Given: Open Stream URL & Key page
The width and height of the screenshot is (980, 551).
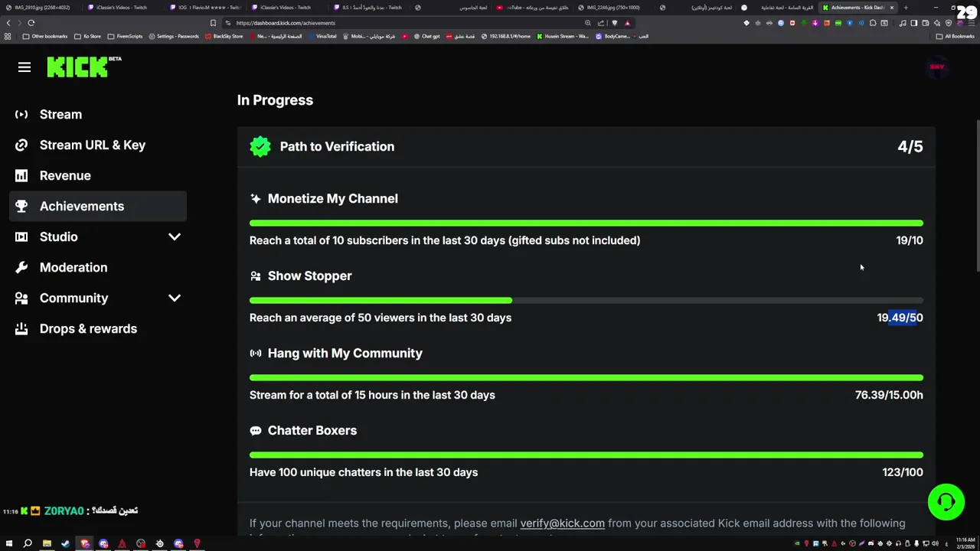Looking at the screenshot, I should click(x=92, y=145).
